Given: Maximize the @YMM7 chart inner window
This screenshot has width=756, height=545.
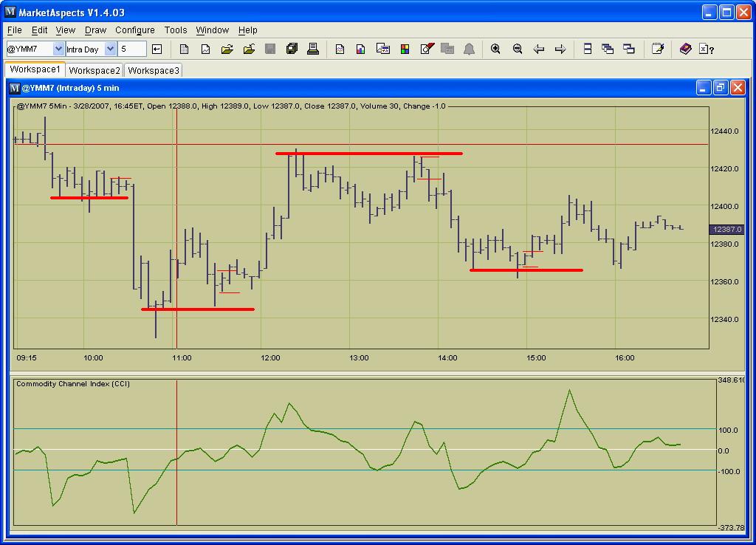Looking at the screenshot, I should pyautogui.click(x=721, y=88).
